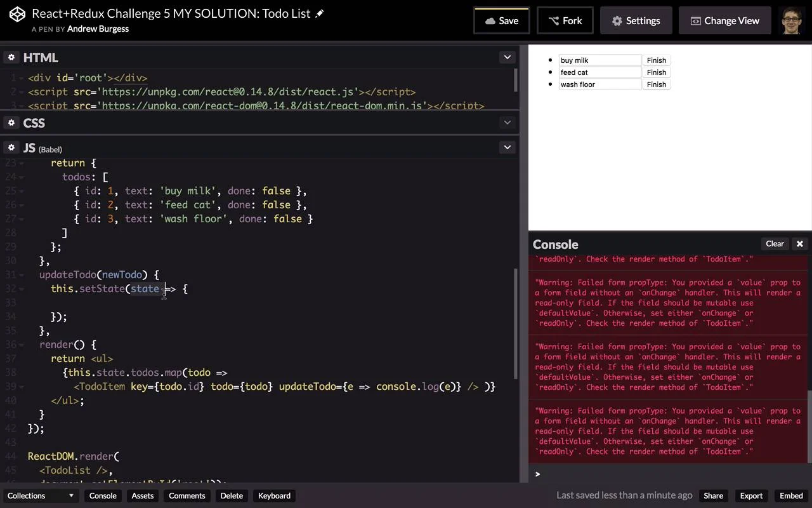Fold code at line 31 arrow

pos(22,275)
